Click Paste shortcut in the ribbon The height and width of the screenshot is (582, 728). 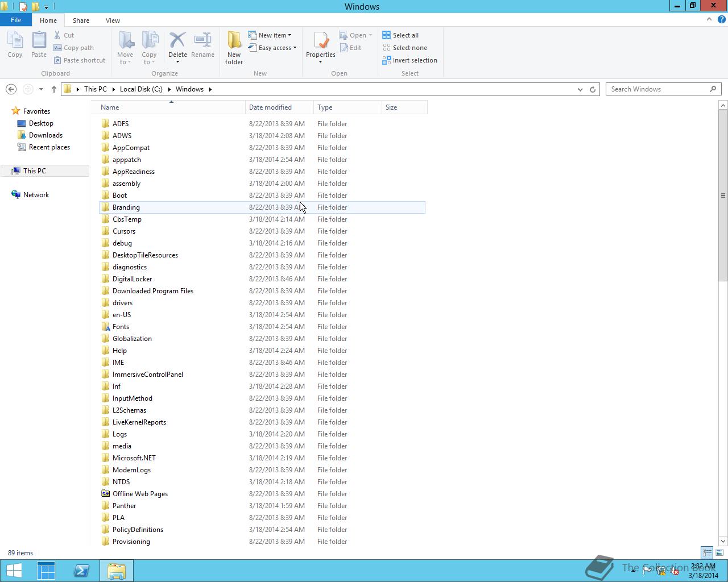coord(79,60)
